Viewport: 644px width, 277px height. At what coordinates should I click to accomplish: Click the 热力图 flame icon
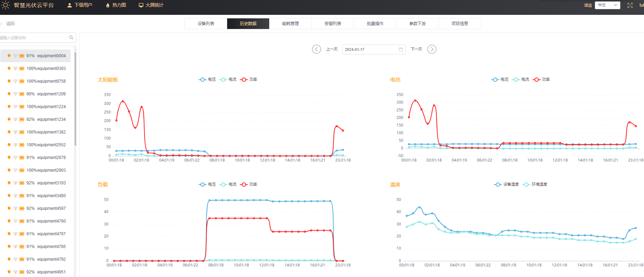108,5
